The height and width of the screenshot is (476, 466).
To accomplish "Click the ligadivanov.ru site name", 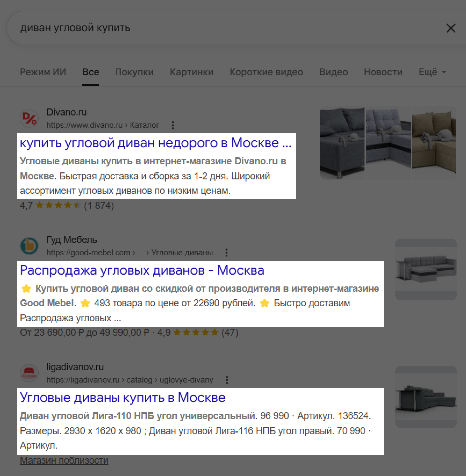I will 75,367.
